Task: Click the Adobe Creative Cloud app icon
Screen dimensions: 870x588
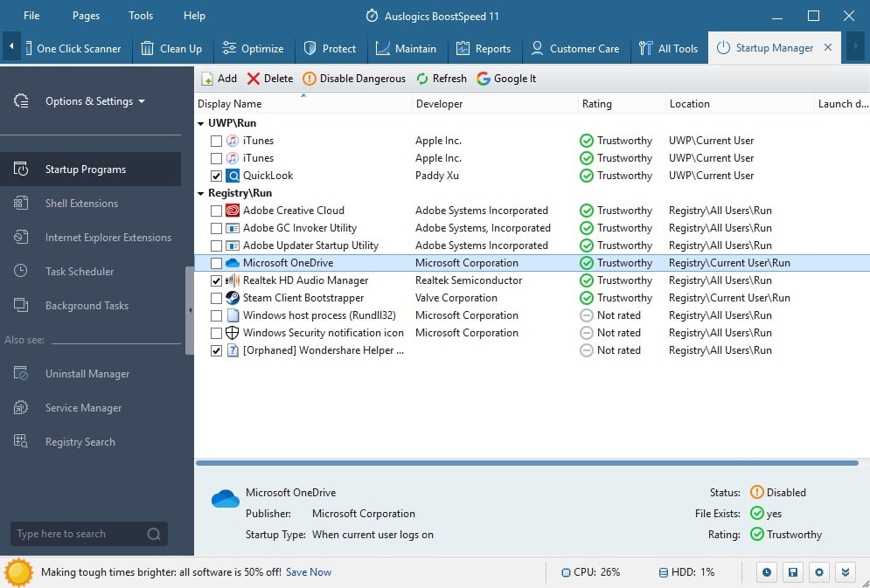Action: 233,211
